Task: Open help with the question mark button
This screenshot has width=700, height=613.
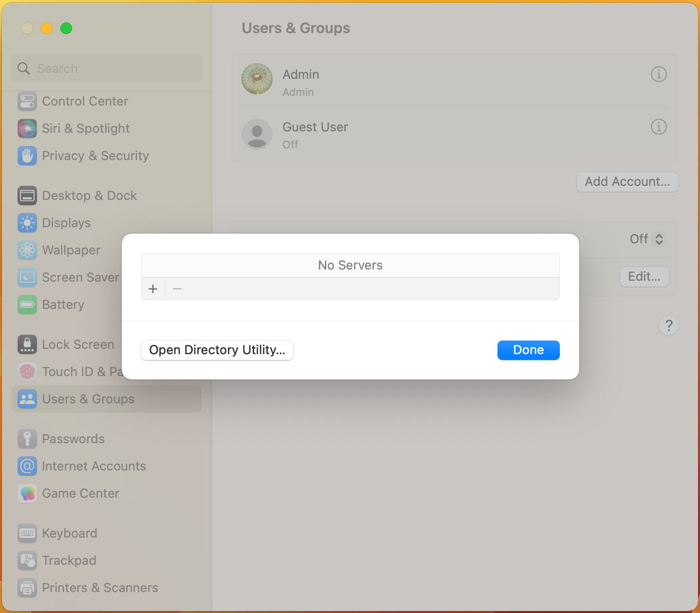Action: [x=669, y=325]
